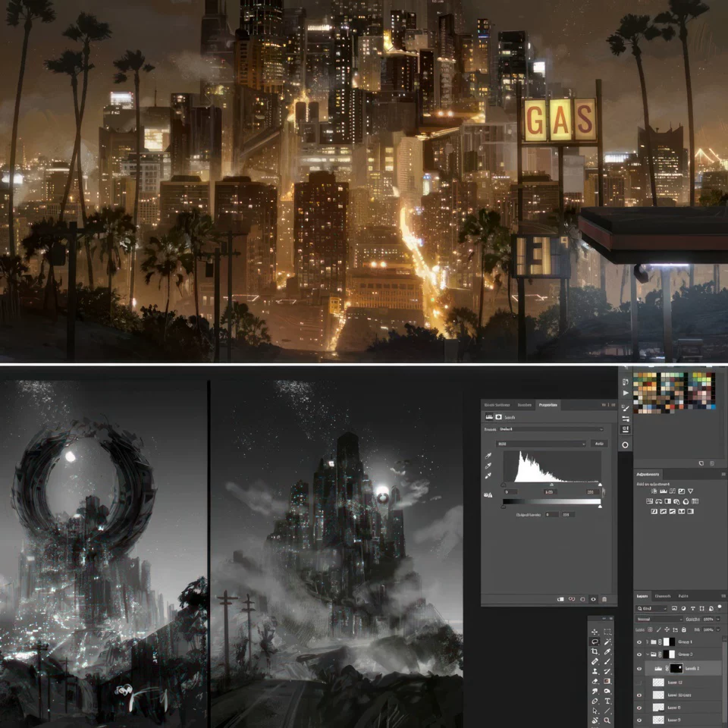The width and height of the screenshot is (728, 728).
Task: Switch to the Paths tab
Action: pyautogui.click(x=683, y=596)
